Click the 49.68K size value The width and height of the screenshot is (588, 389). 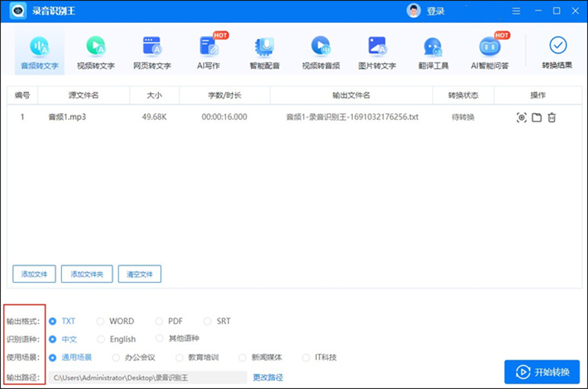point(154,117)
